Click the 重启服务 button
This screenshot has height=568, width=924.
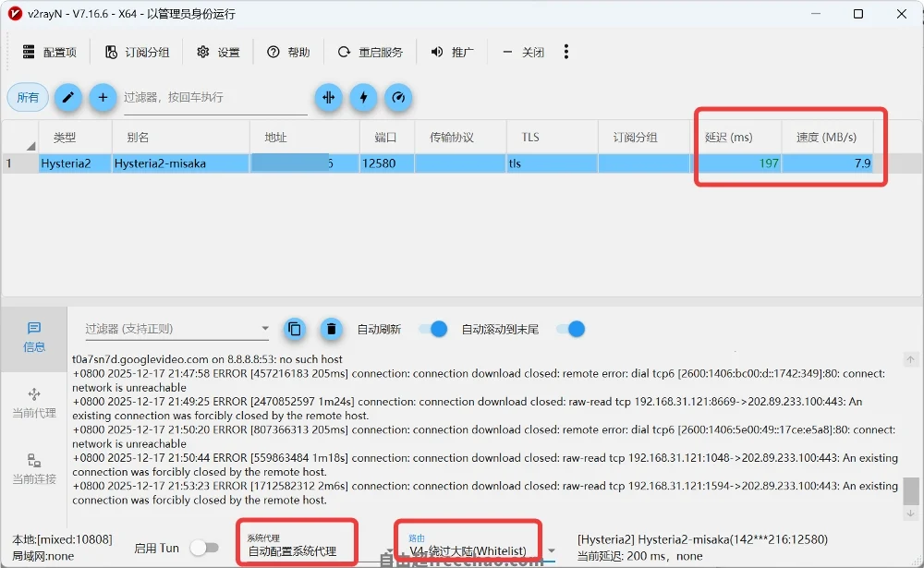click(x=371, y=53)
